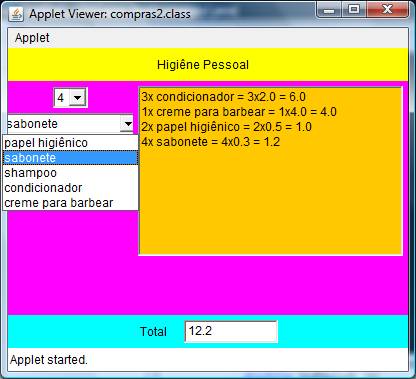416x379 pixels.
Task: Click line '4x sabonete = 4x0.3 = 1.2'
Action: point(210,142)
